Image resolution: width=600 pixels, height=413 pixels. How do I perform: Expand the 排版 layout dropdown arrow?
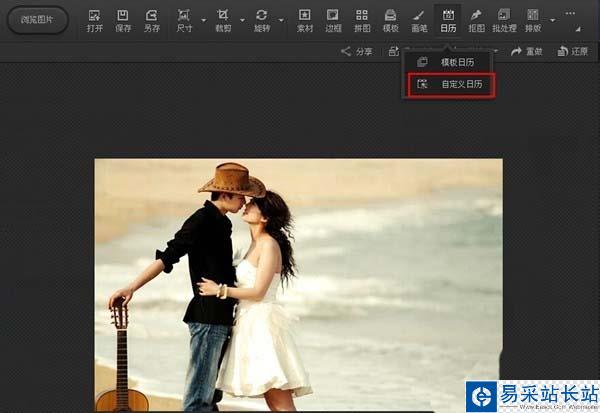[x=553, y=20]
